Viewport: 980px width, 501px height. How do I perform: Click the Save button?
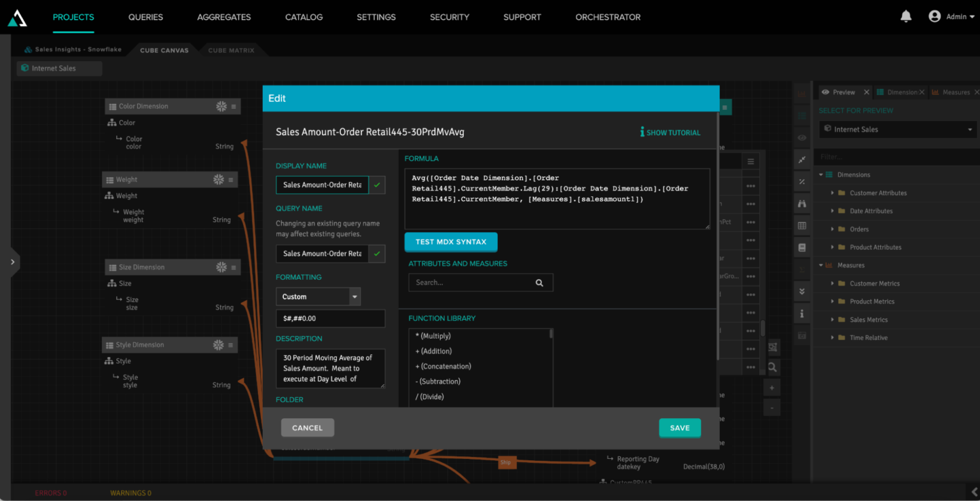pos(680,428)
